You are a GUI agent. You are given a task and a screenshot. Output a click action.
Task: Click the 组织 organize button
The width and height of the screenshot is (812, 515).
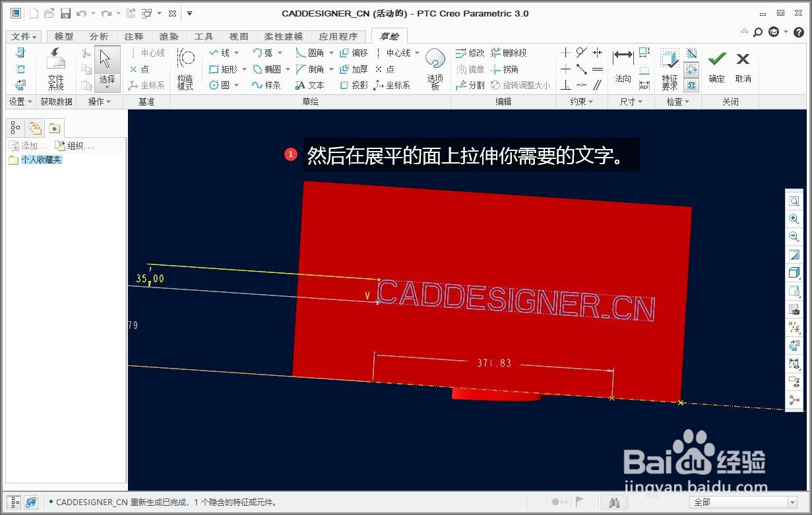tap(75, 146)
